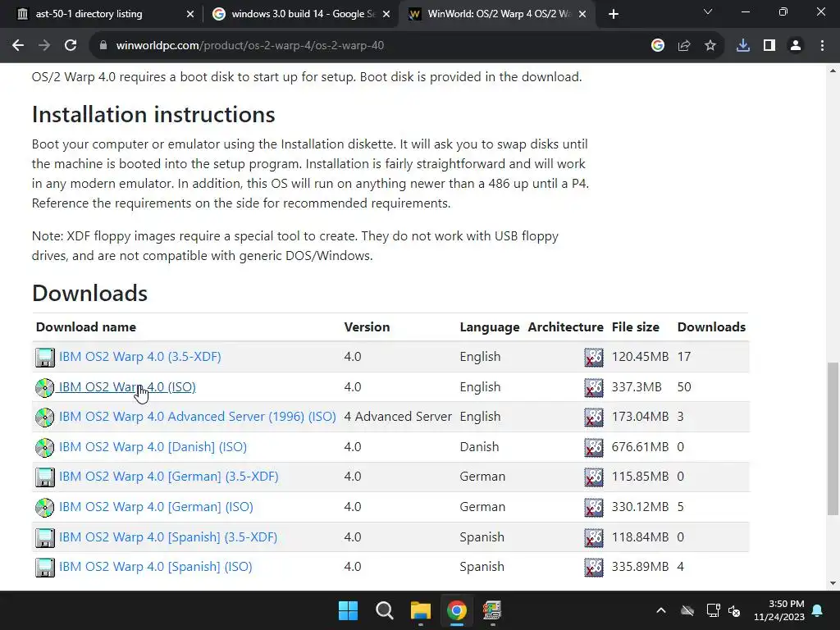
Task: Click CD icon for Danish ISO row
Action: pos(45,447)
